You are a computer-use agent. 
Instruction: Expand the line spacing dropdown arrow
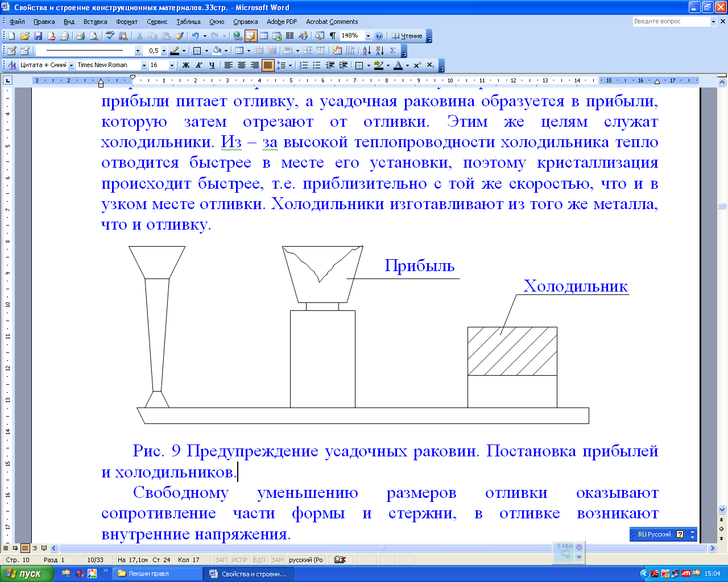point(290,65)
